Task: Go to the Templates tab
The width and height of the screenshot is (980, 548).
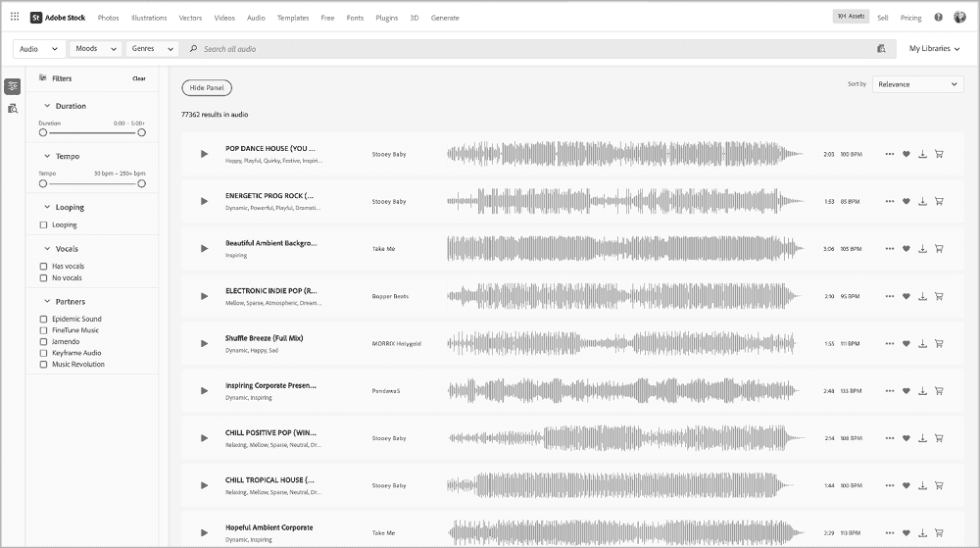Action: (293, 18)
